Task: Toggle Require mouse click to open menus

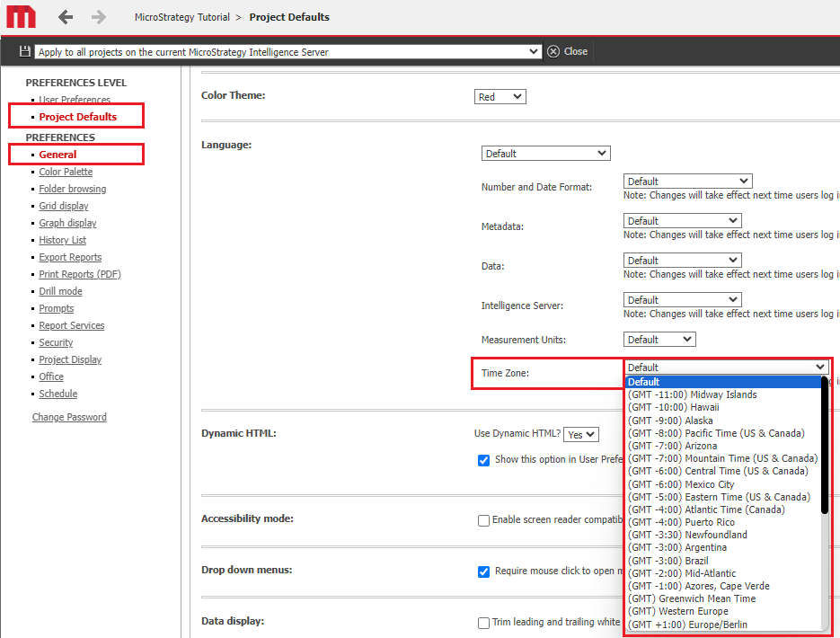Action: tap(483, 572)
